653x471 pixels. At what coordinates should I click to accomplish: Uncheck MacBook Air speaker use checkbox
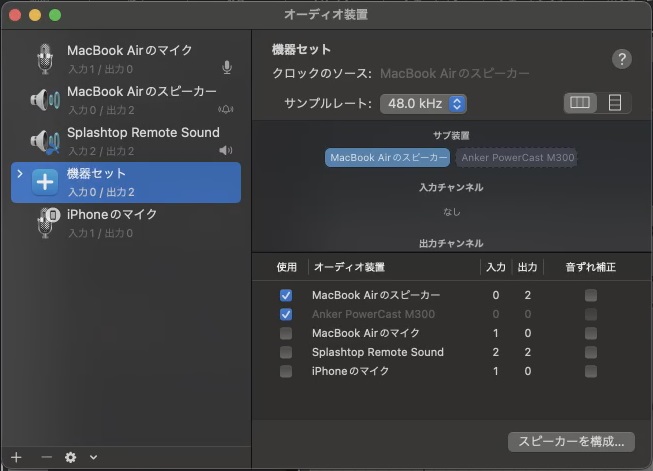286,296
